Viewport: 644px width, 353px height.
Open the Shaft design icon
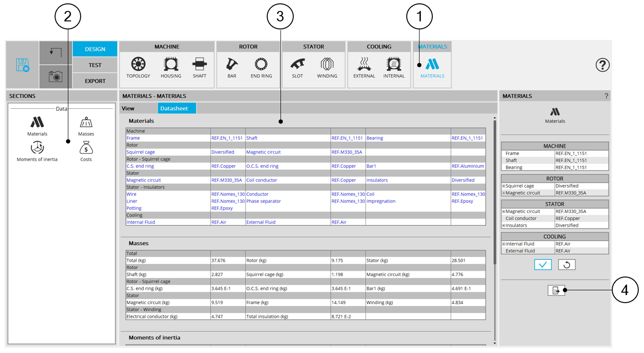click(x=199, y=65)
